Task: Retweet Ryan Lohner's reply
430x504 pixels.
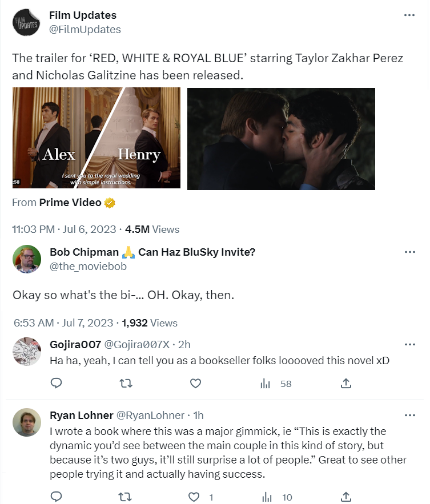Action: tap(126, 497)
